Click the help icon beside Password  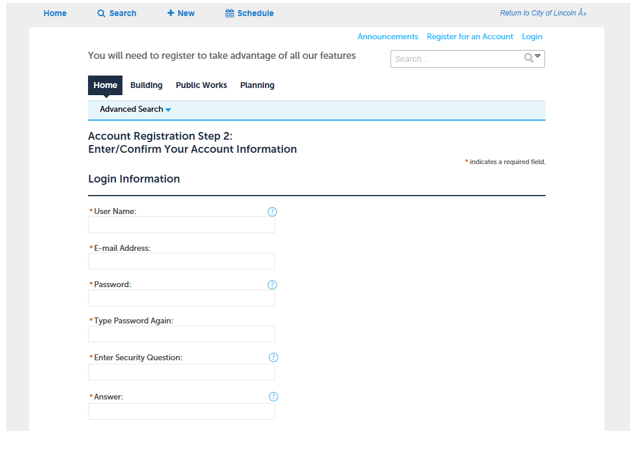pyautogui.click(x=272, y=285)
